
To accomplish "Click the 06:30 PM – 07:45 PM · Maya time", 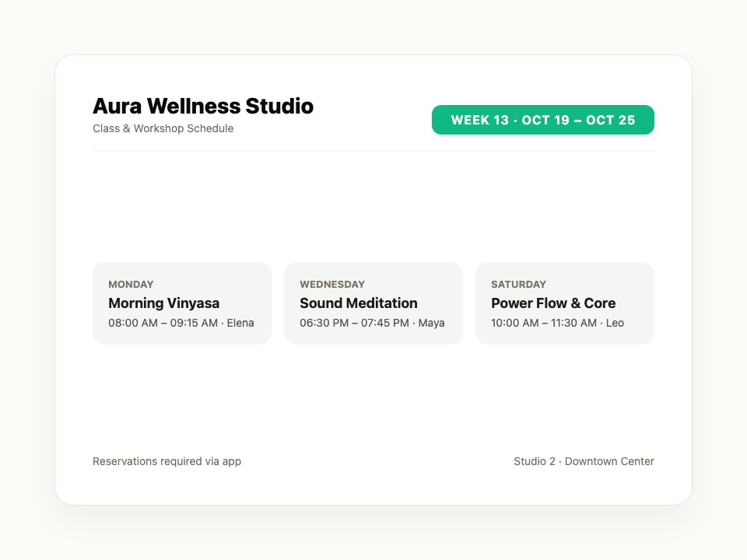I will coord(372,323).
